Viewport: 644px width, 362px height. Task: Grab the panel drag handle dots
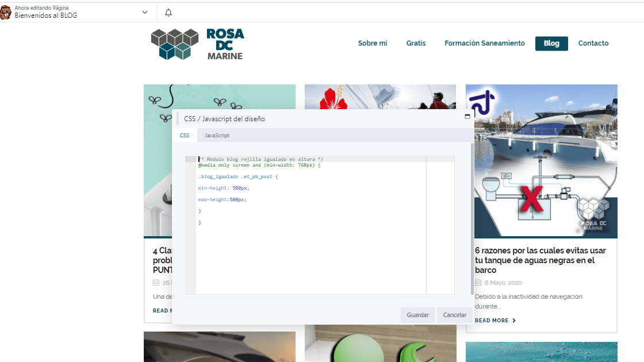[x=178, y=118]
